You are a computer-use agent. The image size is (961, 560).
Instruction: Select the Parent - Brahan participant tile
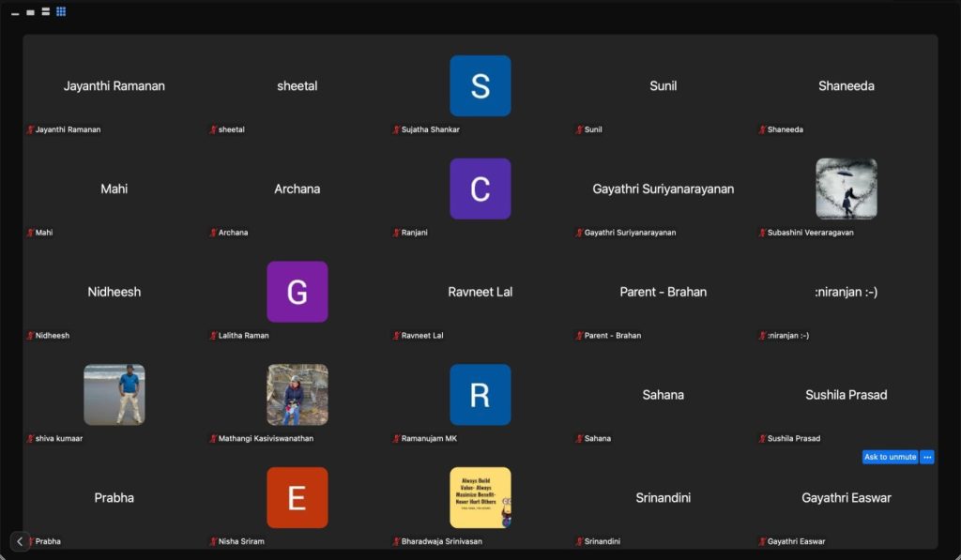663,293
